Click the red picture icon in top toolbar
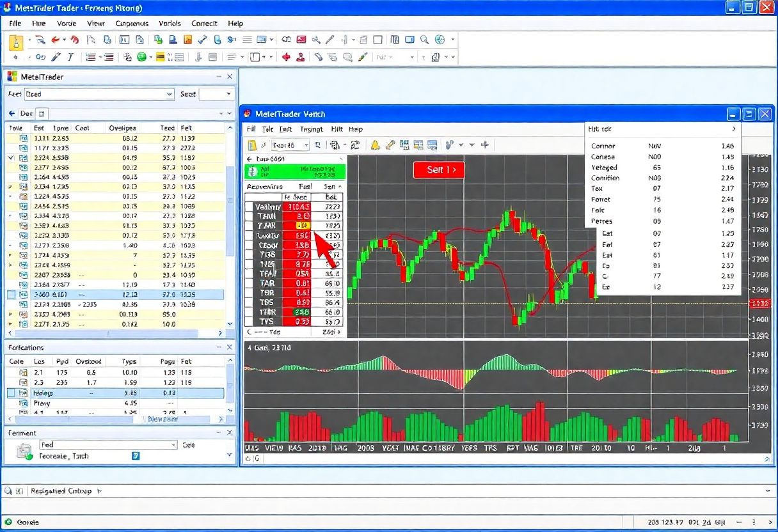 [x=301, y=40]
